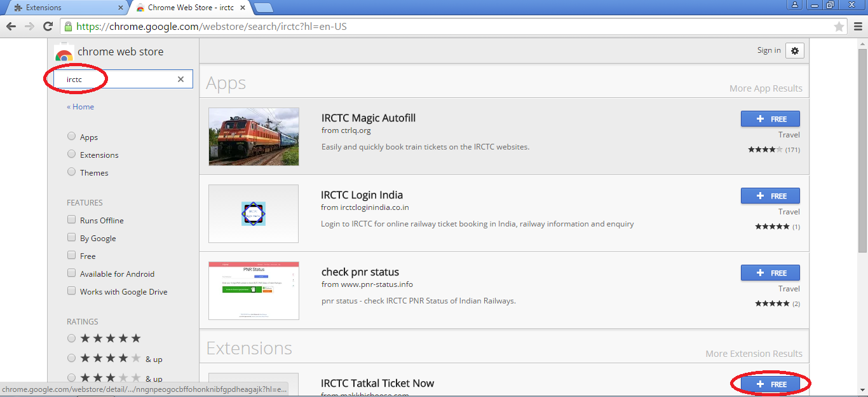868x397 pixels.
Task: Click 'from www.pnr-status.info' text
Action: click(367, 284)
